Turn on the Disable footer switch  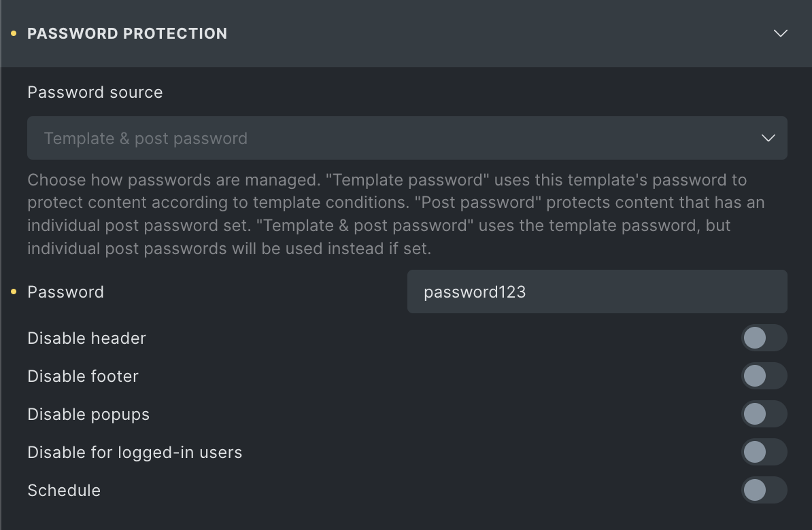pos(764,376)
